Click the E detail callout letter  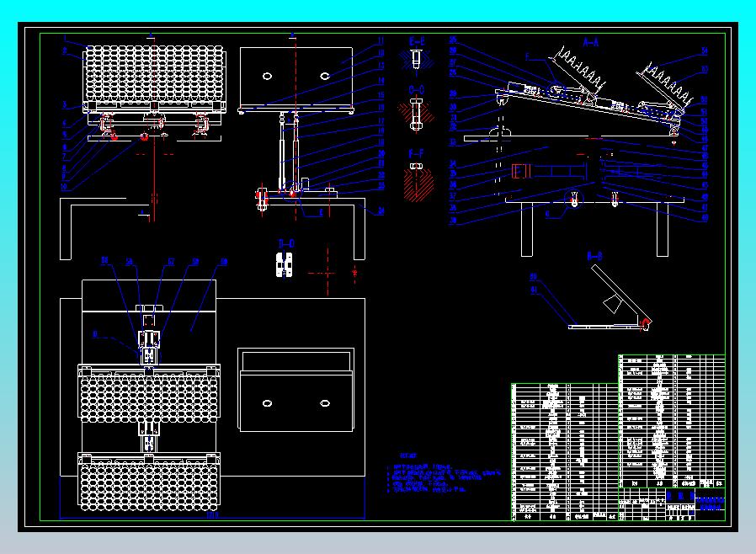(x=321, y=213)
